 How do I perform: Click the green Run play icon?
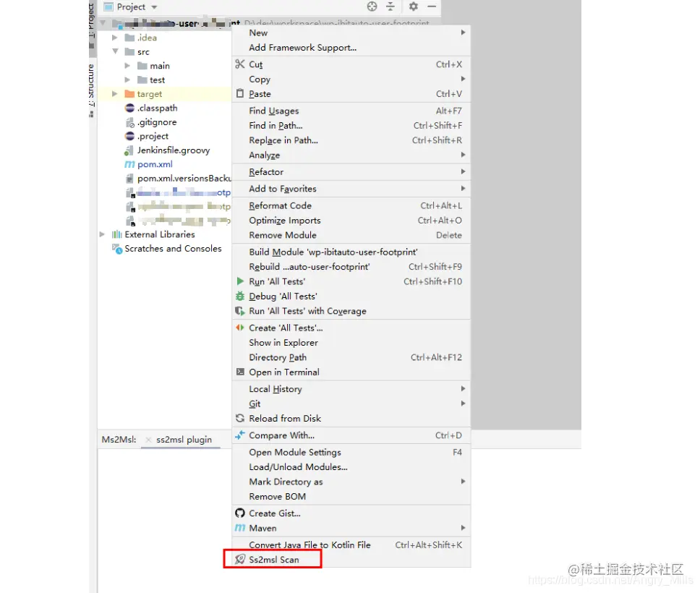[240, 281]
